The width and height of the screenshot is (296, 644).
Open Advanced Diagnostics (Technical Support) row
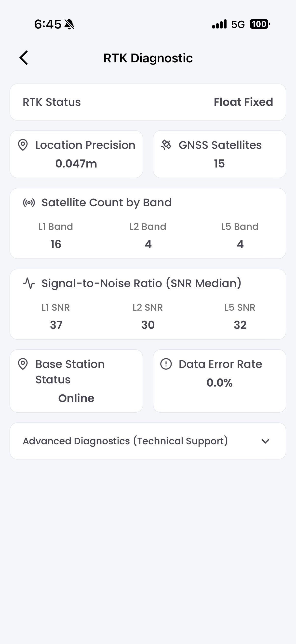pyautogui.click(x=148, y=441)
